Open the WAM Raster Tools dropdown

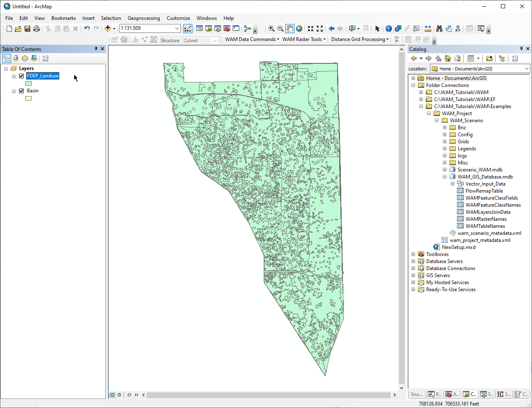point(304,39)
